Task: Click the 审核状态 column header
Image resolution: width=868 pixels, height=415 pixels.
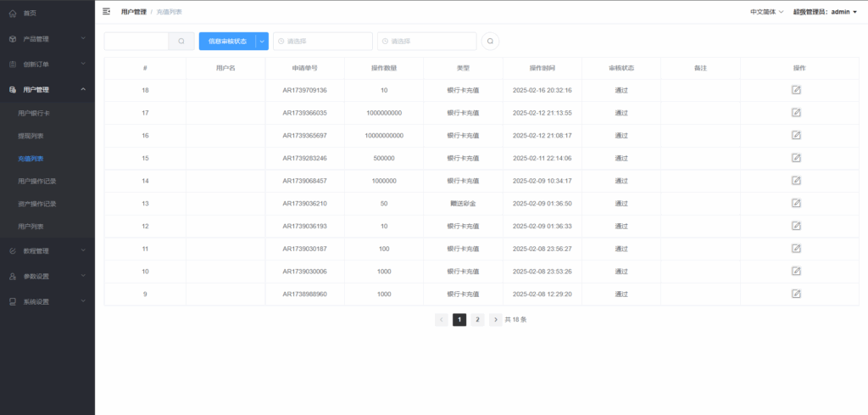Action: [621, 68]
